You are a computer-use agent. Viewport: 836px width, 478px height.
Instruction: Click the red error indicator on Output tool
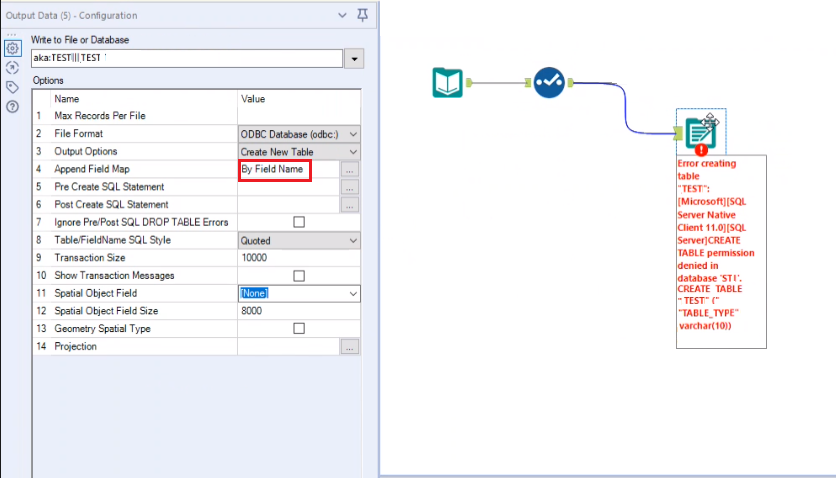[701, 150]
